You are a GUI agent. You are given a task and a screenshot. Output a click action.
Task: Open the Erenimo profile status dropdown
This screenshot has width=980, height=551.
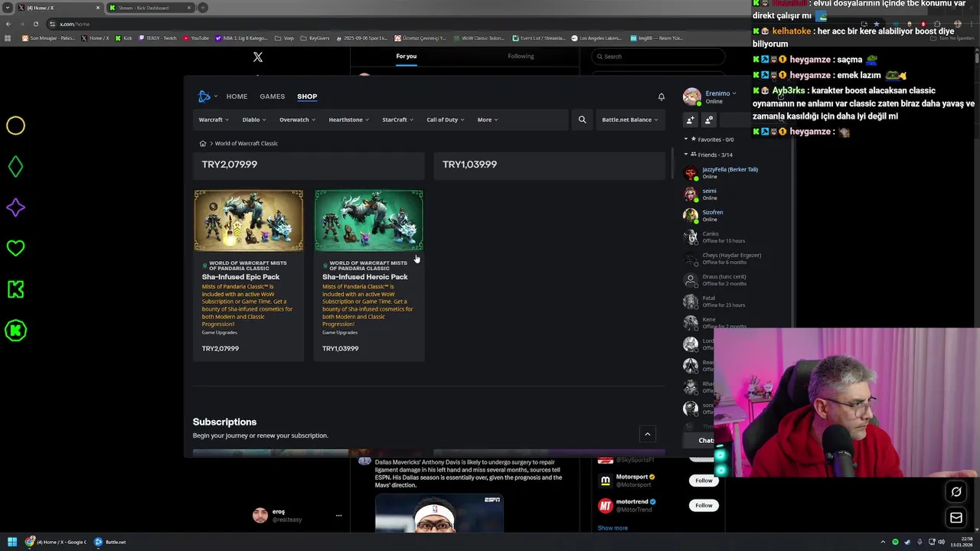click(x=720, y=93)
